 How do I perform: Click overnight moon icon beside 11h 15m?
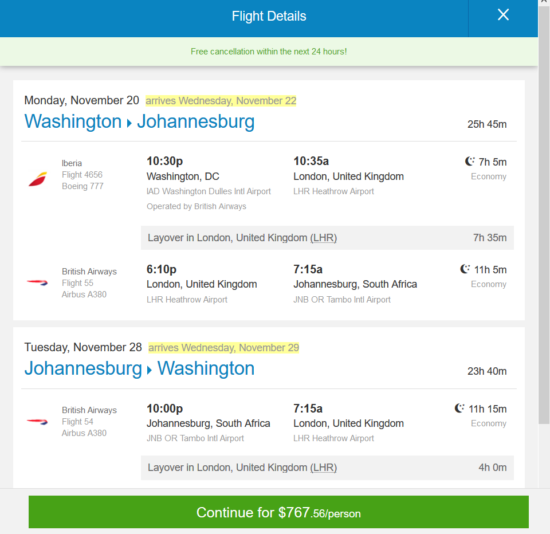pyautogui.click(x=459, y=408)
